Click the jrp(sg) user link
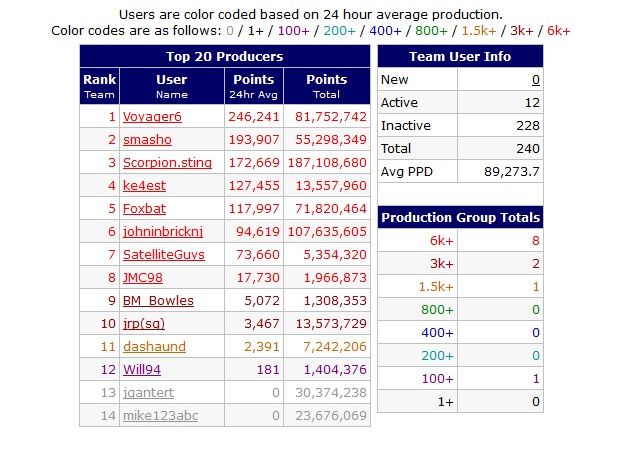 [x=146, y=324]
